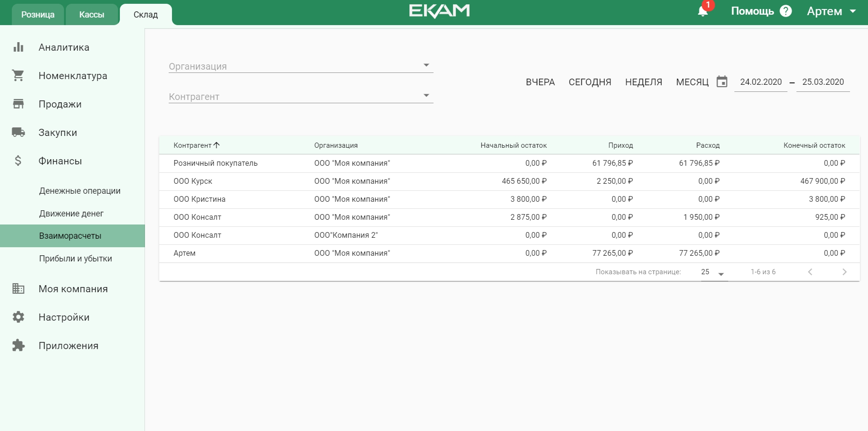Open Номенклатура section

pyautogui.click(x=73, y=76)
